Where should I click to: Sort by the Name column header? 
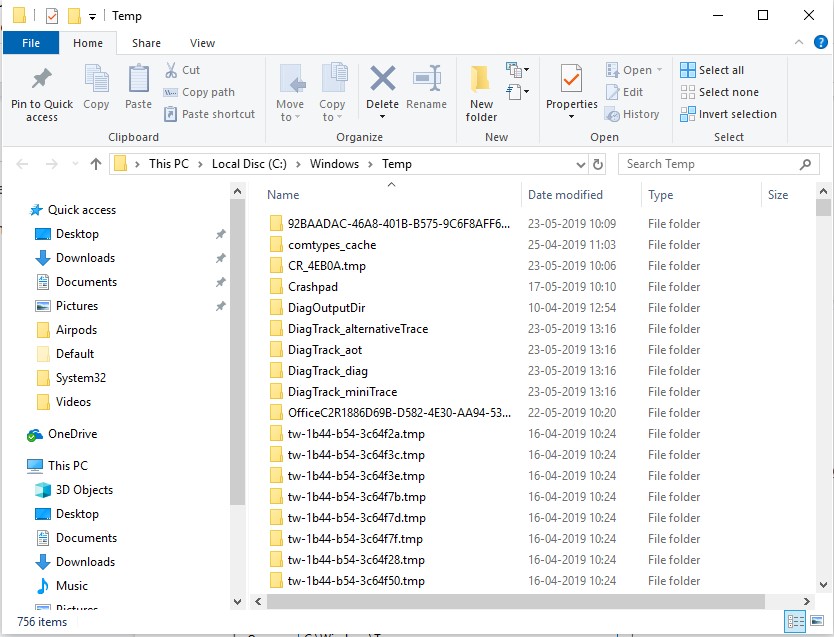pos(283,195)
